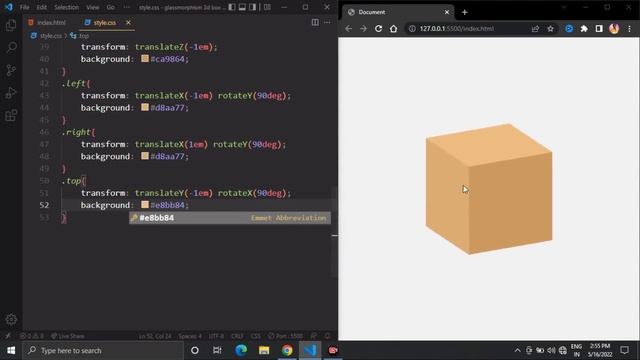Open the customize layout icon
This screenshot has height=360, width=640.
(267, 7)
